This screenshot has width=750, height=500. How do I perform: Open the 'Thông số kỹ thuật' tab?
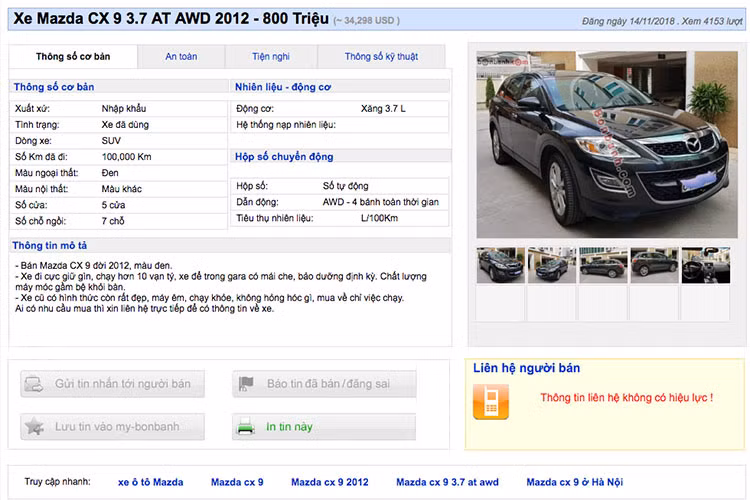tap(381, 57)
